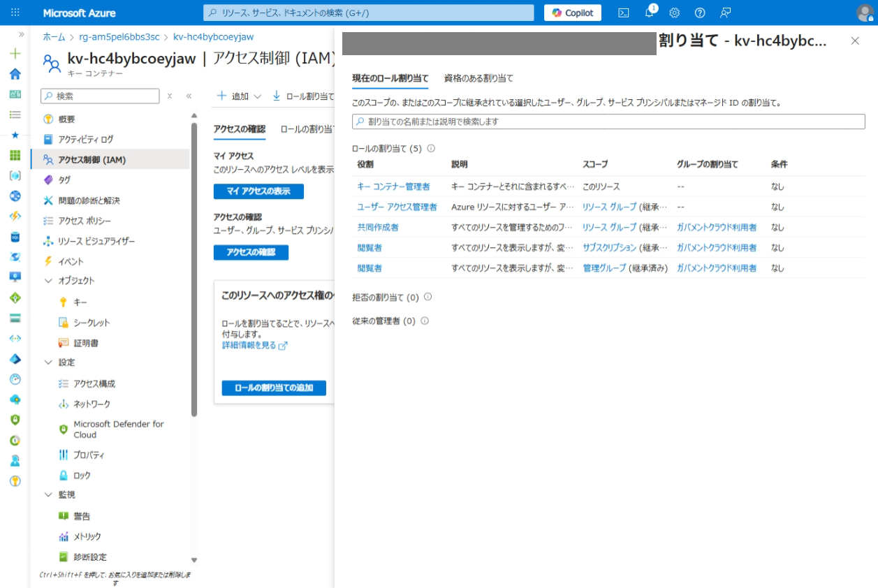
Task: Open the Cloud Shell icon in header
Action: pos(624,13)
